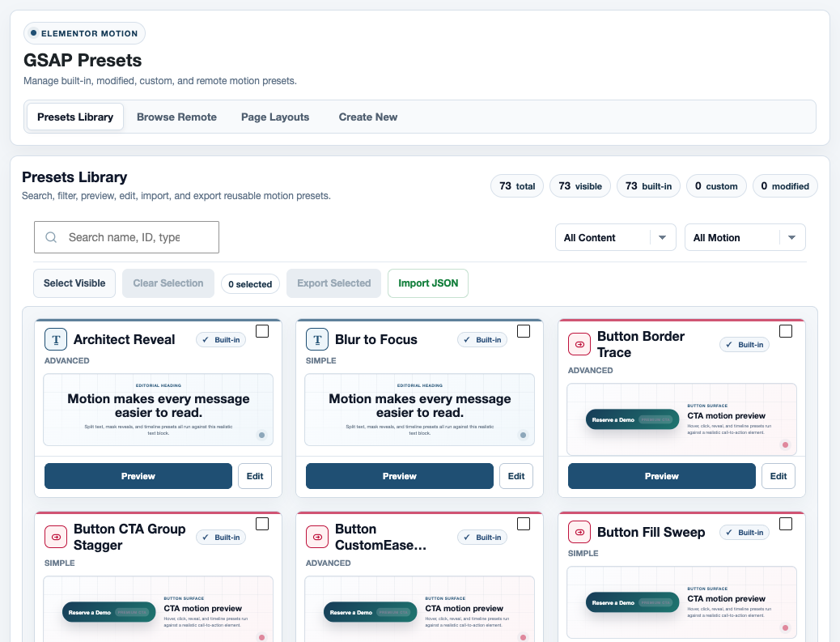Click the Architect Reveal card title
This screenshot has height=642, width=840.
point(125,340)
